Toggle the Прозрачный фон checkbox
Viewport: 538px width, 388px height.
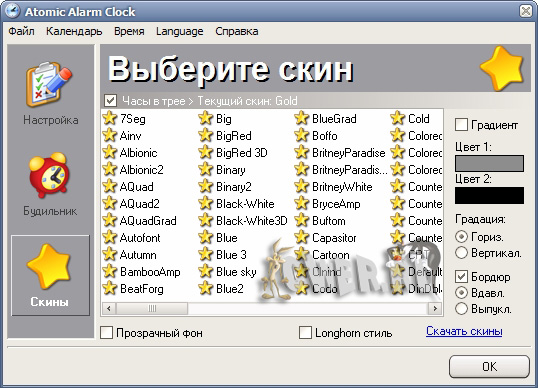coord(106,332)
